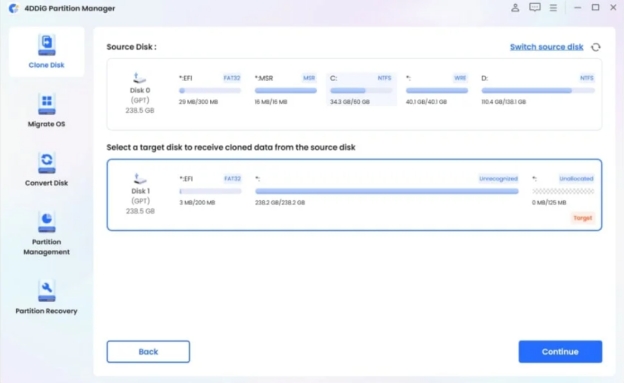Screen dimensions: 624x383
Task: Open the Partition Management sidebar icon
Action: coord(47,222)
